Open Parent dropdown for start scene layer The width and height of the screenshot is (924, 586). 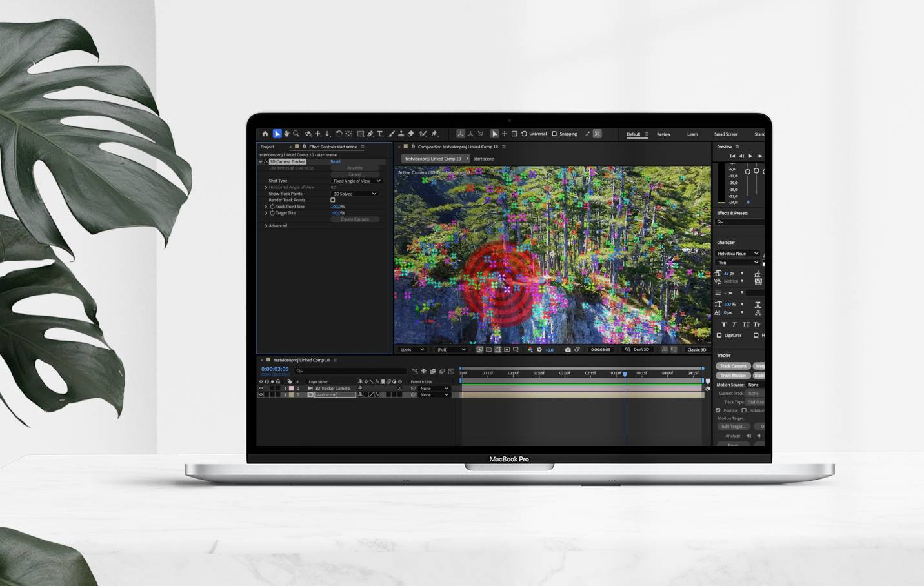434,394
